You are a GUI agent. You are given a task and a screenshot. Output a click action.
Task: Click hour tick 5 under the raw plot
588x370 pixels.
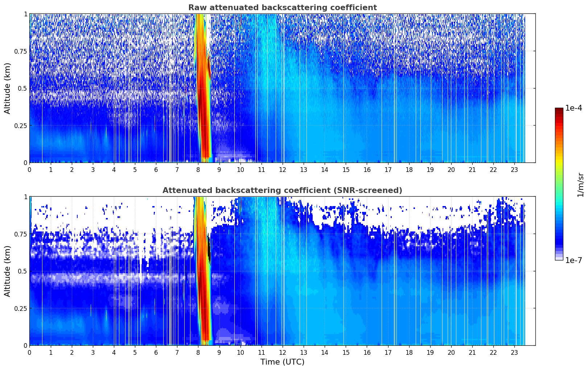click(135, 169)
